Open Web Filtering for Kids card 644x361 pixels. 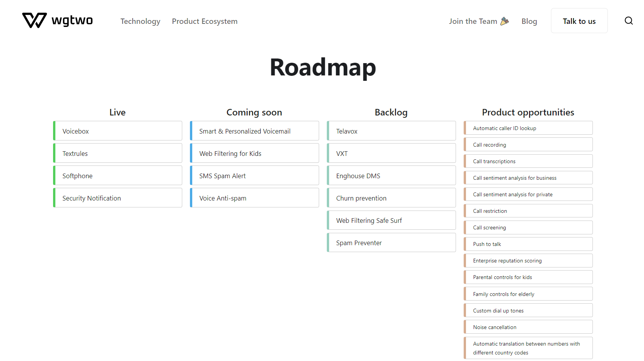point(255,153)
